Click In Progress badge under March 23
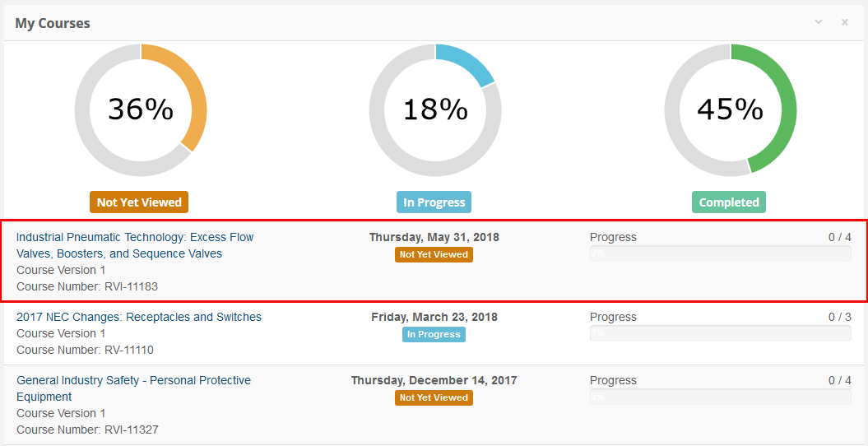Viewport: 868px width, 446px height. tap(434, 335)
